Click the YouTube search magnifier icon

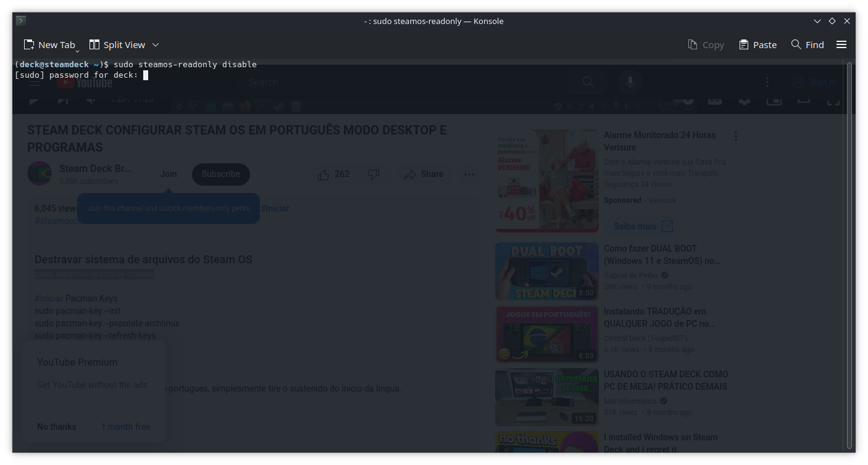point(588,82)
